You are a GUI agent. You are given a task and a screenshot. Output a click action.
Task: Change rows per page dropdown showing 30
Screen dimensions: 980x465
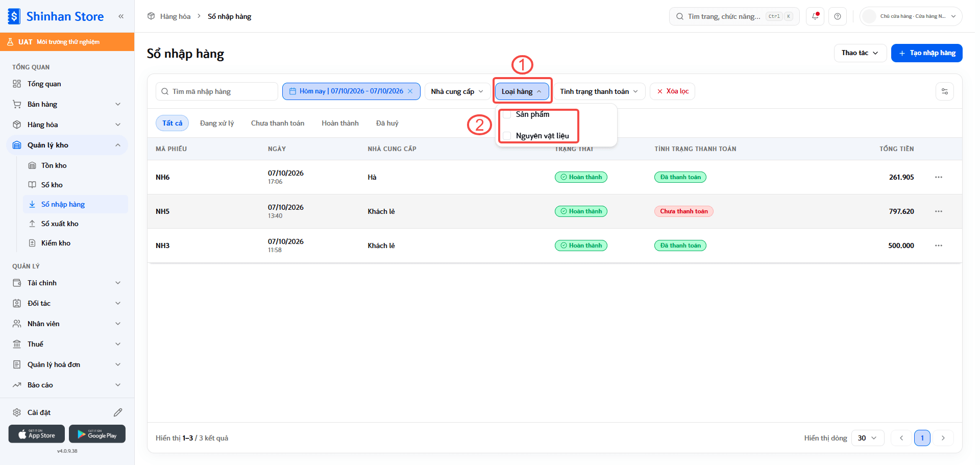click(x=868, y=438)
